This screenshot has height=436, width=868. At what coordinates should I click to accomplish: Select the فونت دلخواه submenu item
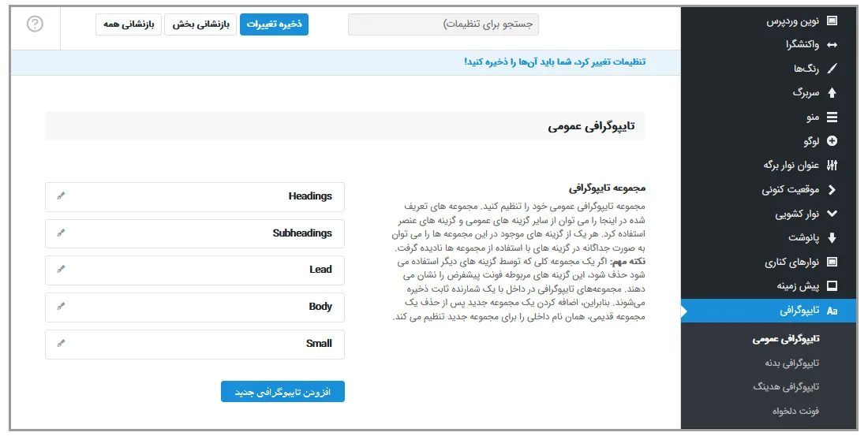[x=795, y=411]
